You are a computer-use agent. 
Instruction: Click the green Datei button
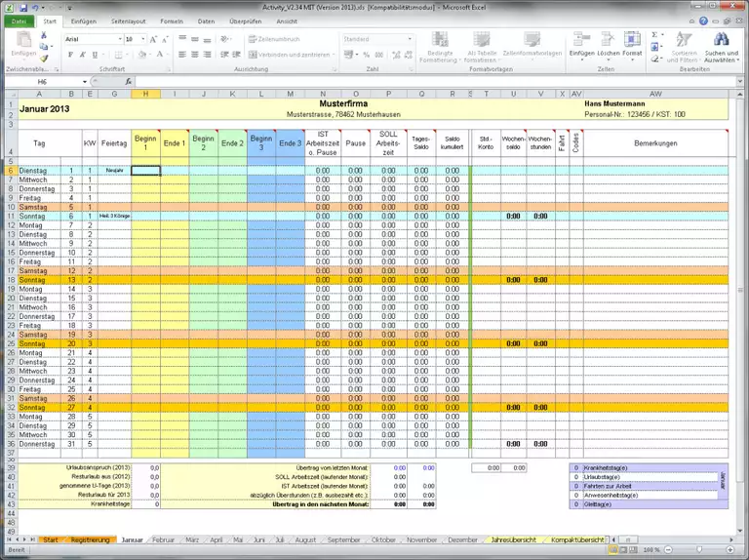coord(20,20)
